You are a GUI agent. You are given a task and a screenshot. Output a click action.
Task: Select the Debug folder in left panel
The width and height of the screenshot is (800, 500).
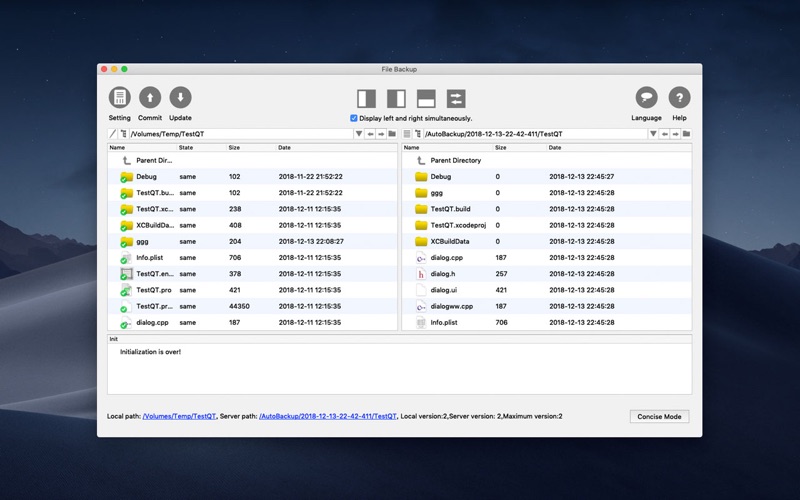[x=252, y=177]
